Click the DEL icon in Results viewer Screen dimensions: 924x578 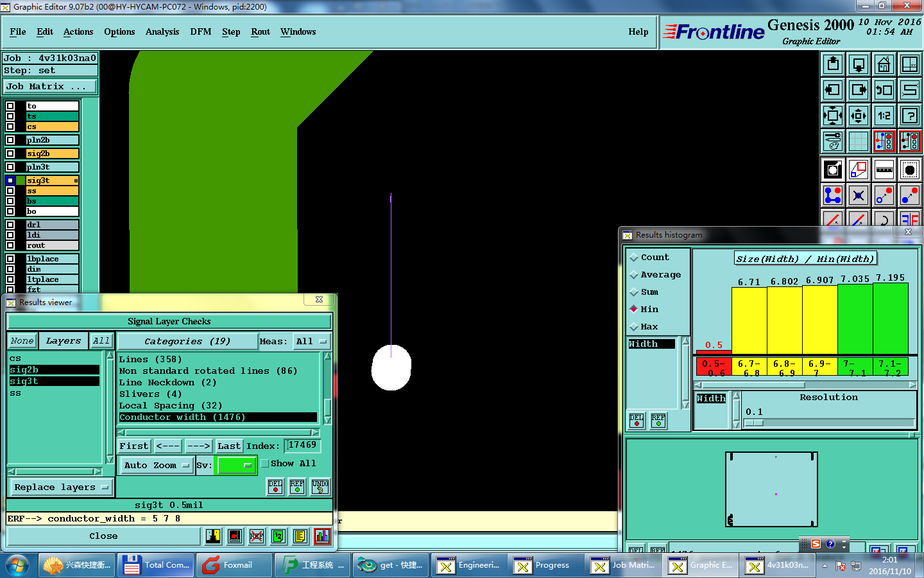pos(275,487)
